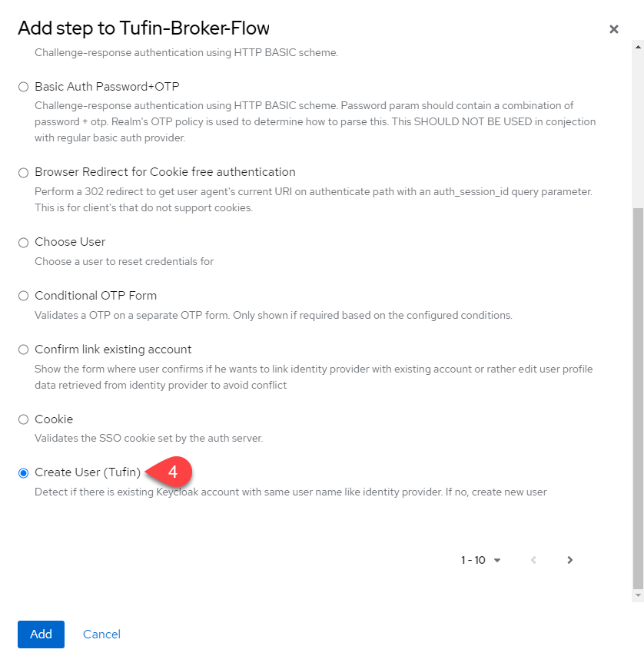Click the scrollbar down arrow
The height and width of the screenshot is (656, 644).
click(x=637, y=596)
